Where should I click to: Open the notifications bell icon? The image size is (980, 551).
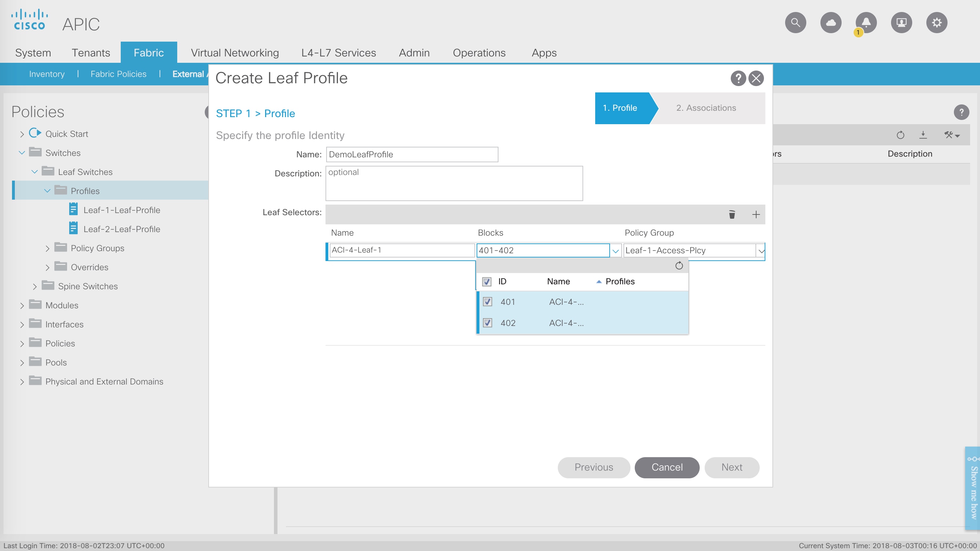866,23
